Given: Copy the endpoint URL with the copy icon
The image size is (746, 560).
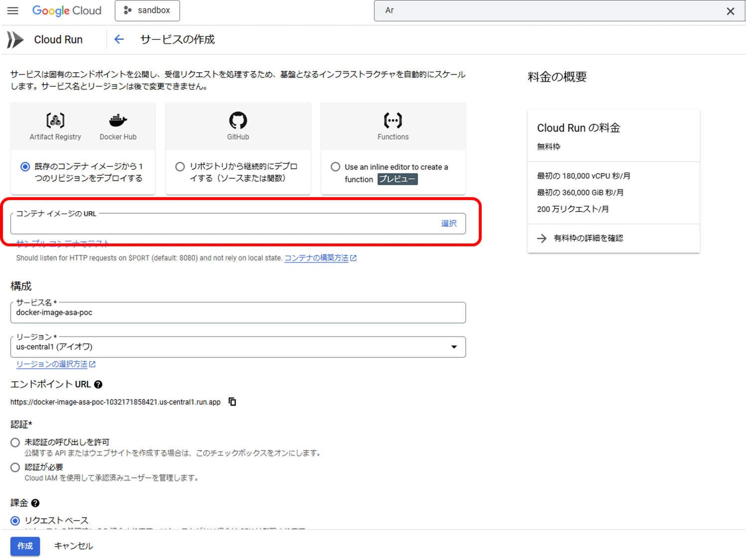Looking at the screenshot, I should point(232,402).
